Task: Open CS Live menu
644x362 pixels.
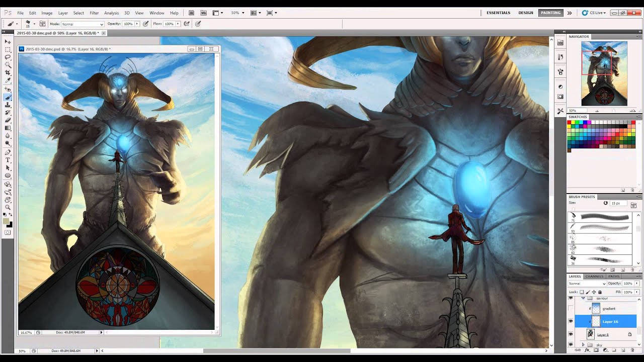Action: [594, 13]
